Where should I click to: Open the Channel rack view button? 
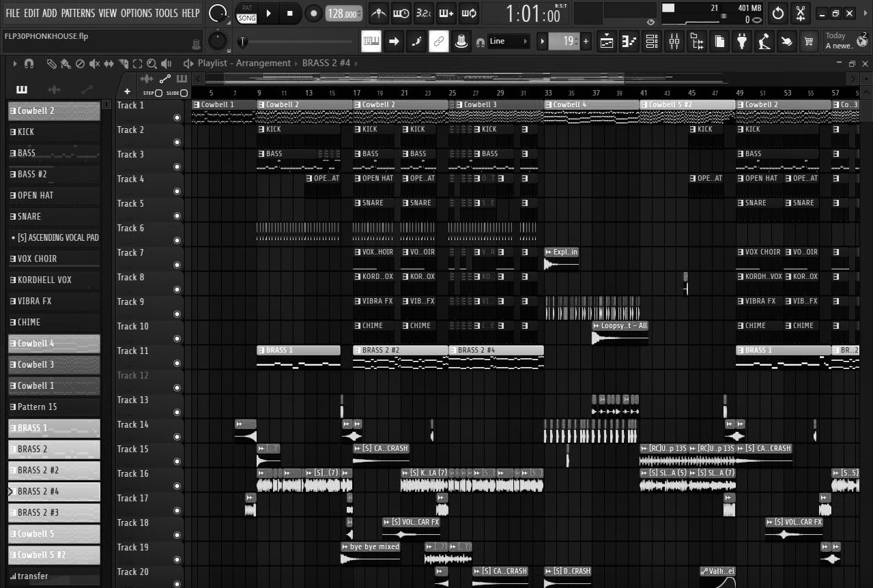click(x=652, y=42)
